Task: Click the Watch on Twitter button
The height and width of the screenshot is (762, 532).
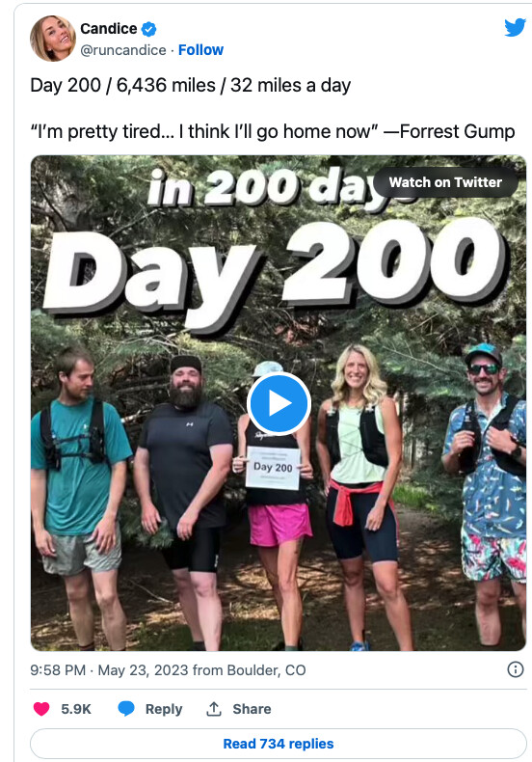Action: 445,182
